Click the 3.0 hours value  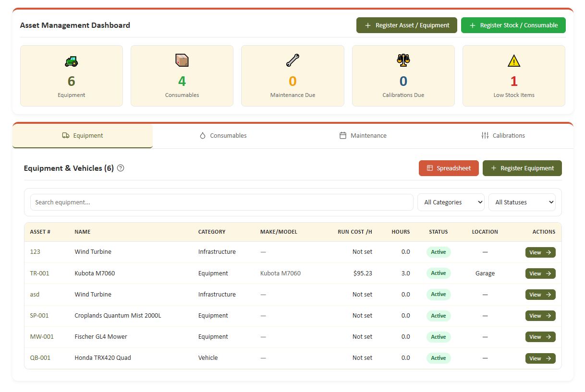pyautogui.click(x=405, y=273)
